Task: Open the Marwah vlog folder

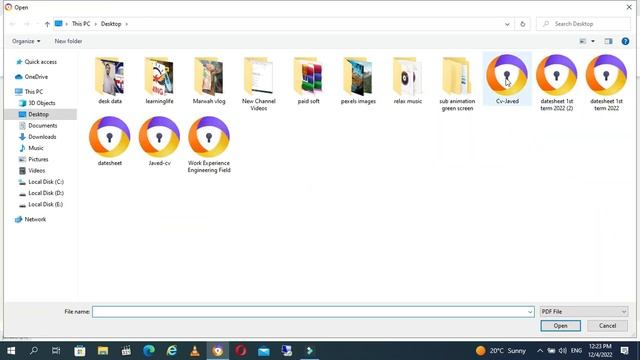Action: [x=209, y=81]
